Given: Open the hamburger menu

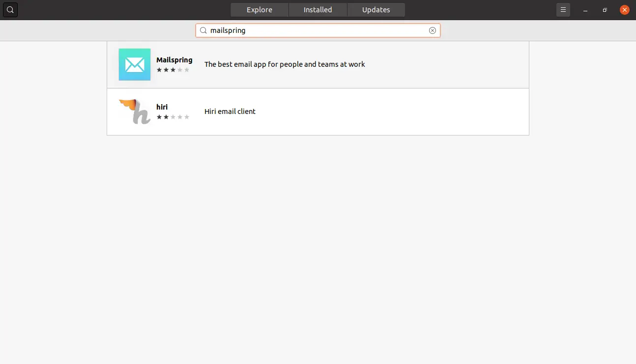Looking at the screenshot, I should point(563,10).
